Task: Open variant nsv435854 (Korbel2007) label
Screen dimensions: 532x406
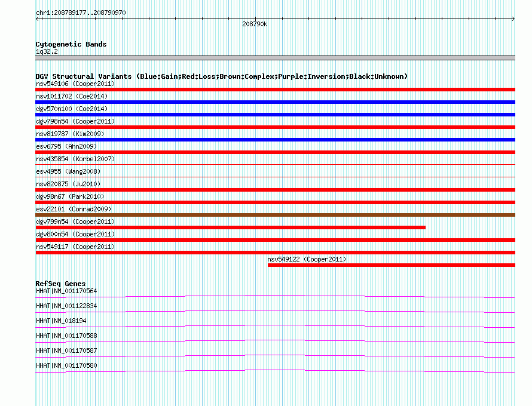Action: pyautogui.click(x=75, y=159)
